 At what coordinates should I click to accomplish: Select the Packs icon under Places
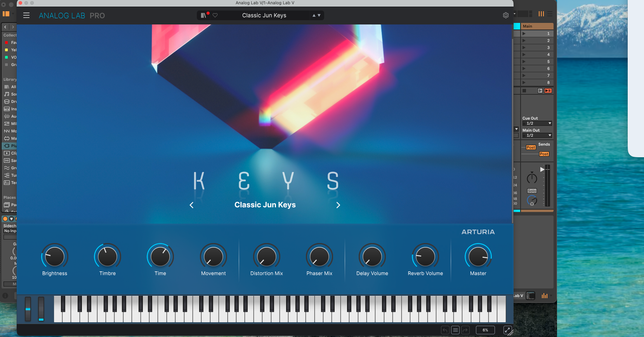[x=7, y=205]
